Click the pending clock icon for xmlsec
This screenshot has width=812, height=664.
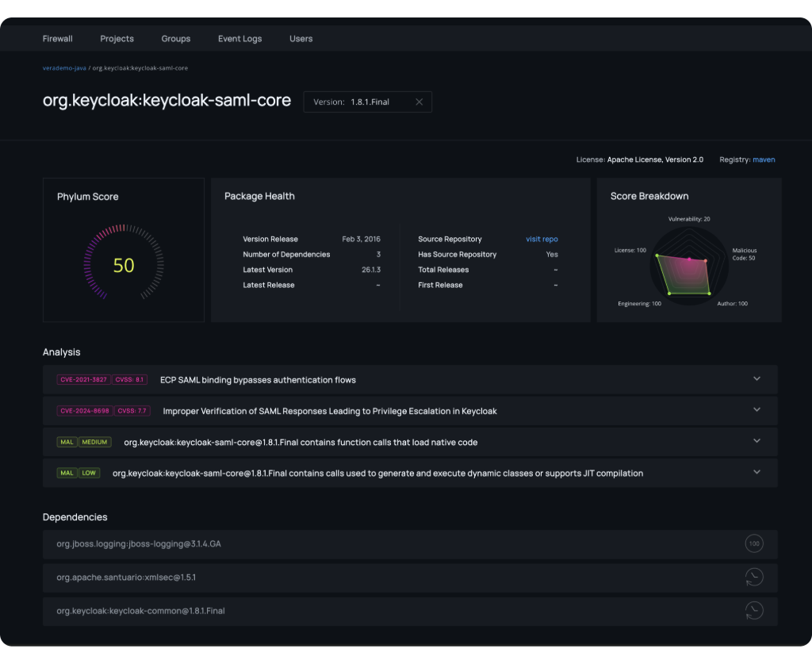[x=754, y=577]
